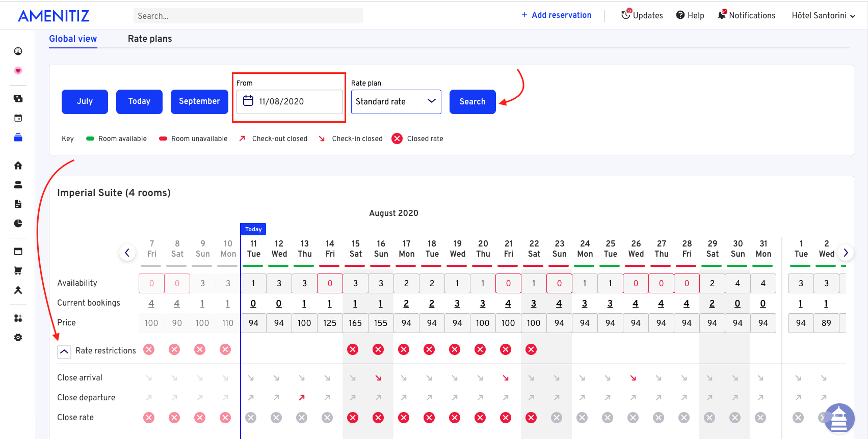The image size is (868, 439).
Task: Edit price 165 on Sat 15
Action: click(355, 323)
